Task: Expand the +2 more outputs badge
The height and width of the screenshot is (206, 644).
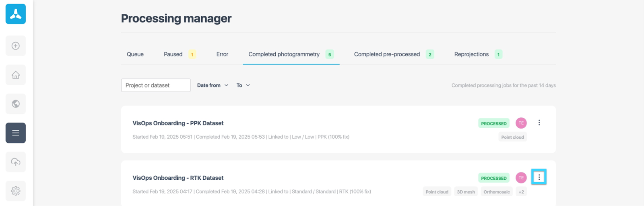Action: coord(521,192)
